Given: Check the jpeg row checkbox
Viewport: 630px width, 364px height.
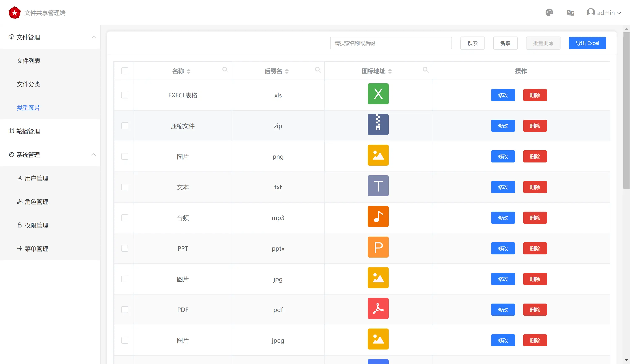Looking at the screenshot, I should [x=125, y=340].
